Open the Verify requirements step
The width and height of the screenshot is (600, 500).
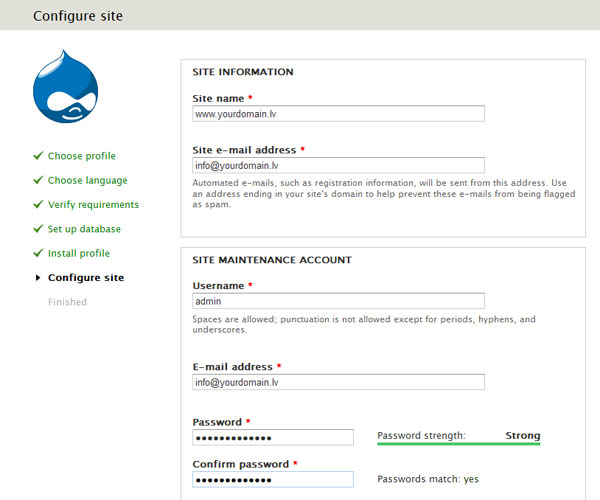(93, 205)
